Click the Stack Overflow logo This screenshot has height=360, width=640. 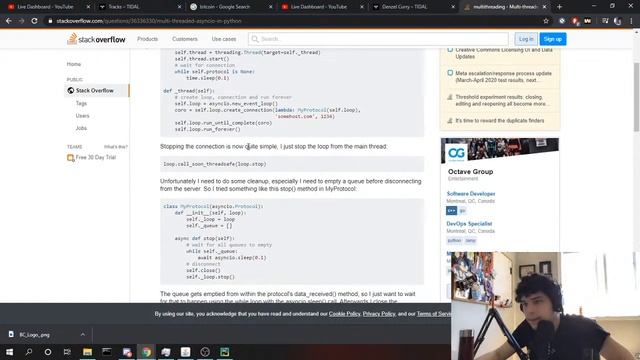coord(96,39)
